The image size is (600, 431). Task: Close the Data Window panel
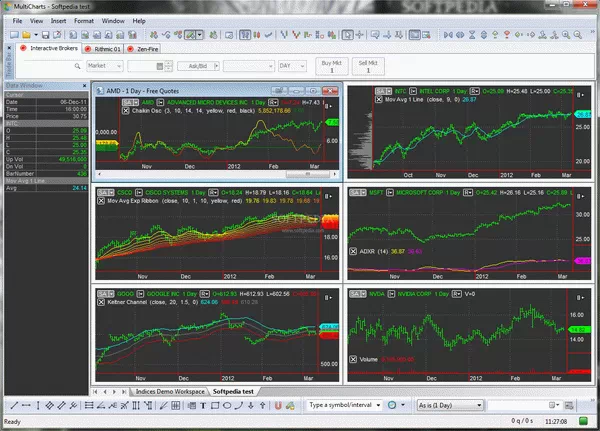coord(85,86)
